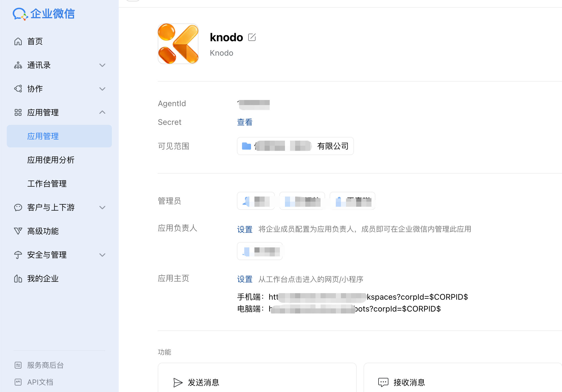Open 应用使用分析 in the sidebar menu

coord(51,160)
